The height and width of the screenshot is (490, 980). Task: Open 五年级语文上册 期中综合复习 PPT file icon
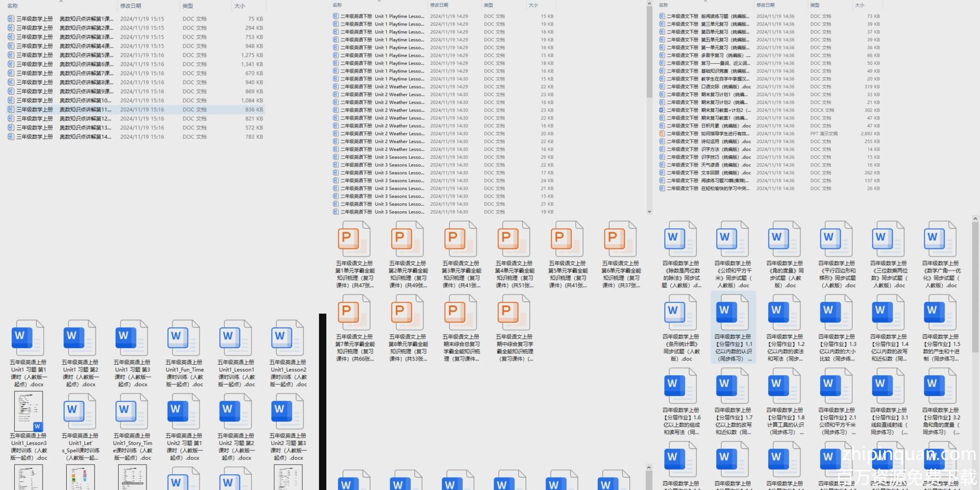coord(514,312)
